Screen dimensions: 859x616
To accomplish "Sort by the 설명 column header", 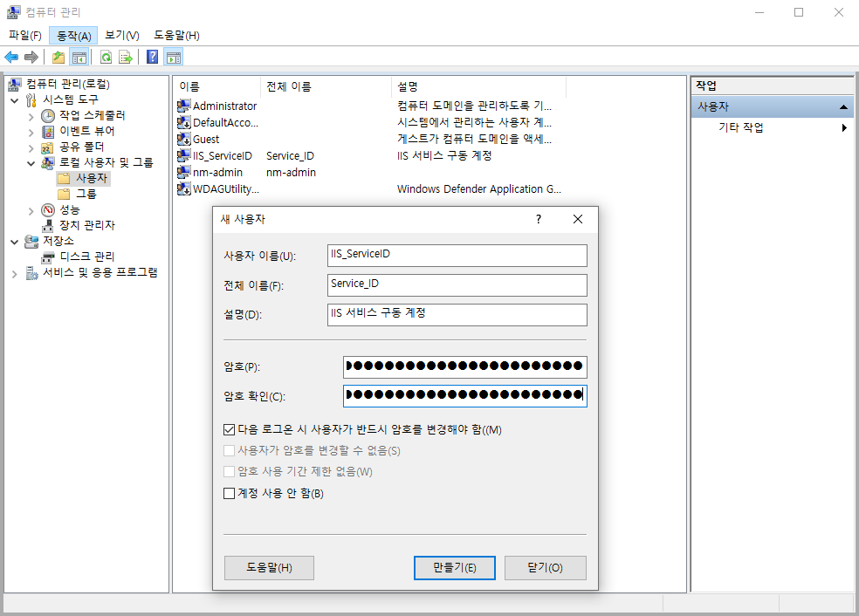I will pos(478,87).
